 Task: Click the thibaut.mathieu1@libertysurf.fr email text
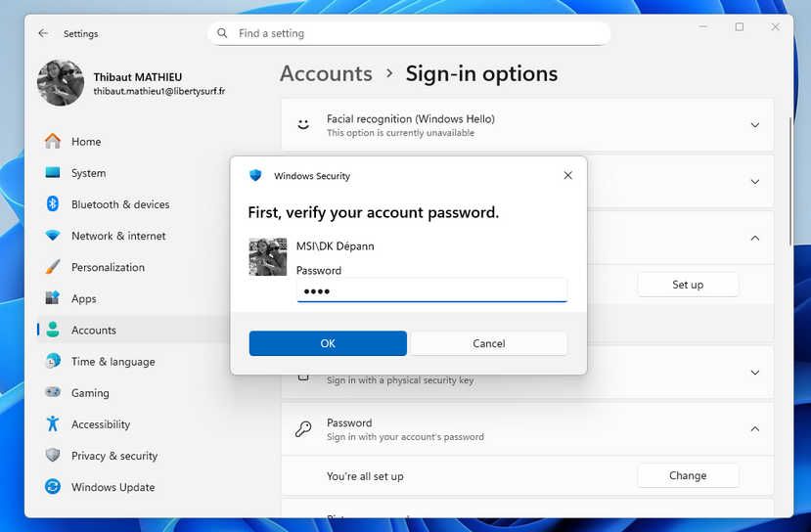point(159,92)
